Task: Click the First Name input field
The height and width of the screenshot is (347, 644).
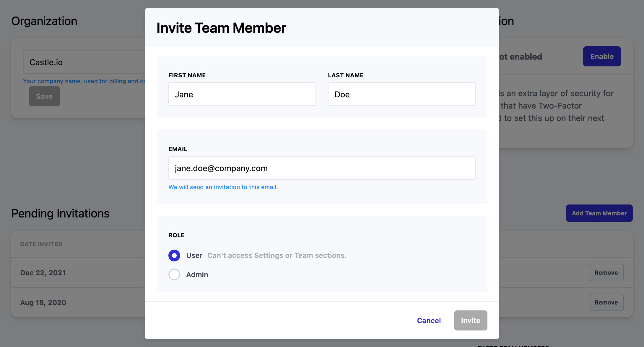Action: 242,94
